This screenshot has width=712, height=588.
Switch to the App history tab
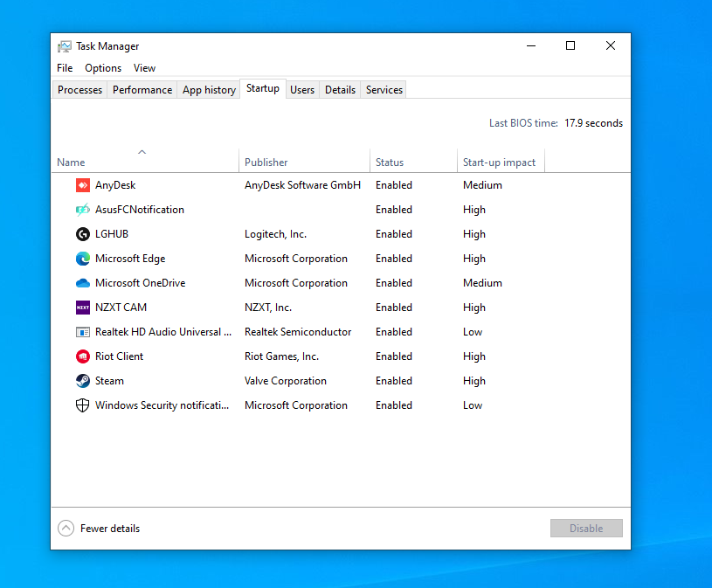(209, 90)
